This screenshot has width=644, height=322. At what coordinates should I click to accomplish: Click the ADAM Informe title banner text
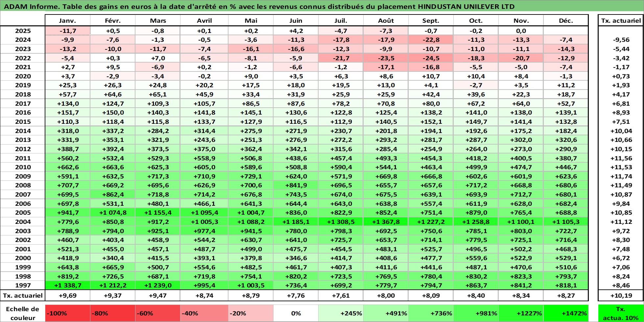(259, 7)
